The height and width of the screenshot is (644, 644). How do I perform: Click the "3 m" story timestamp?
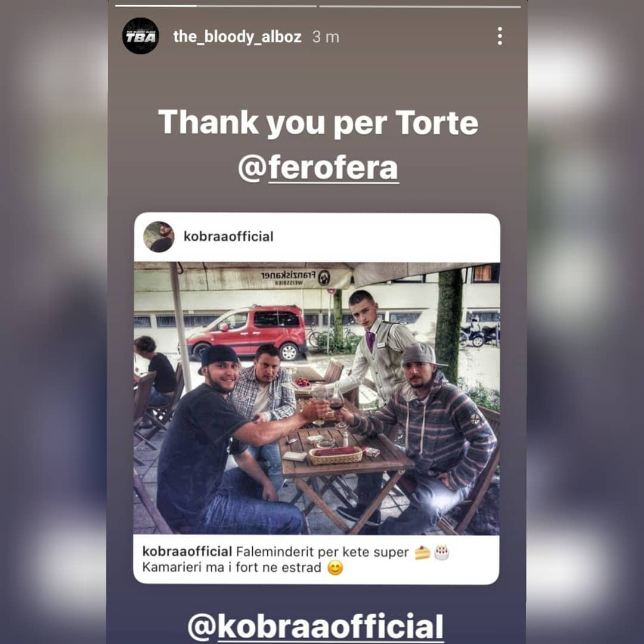326,38
